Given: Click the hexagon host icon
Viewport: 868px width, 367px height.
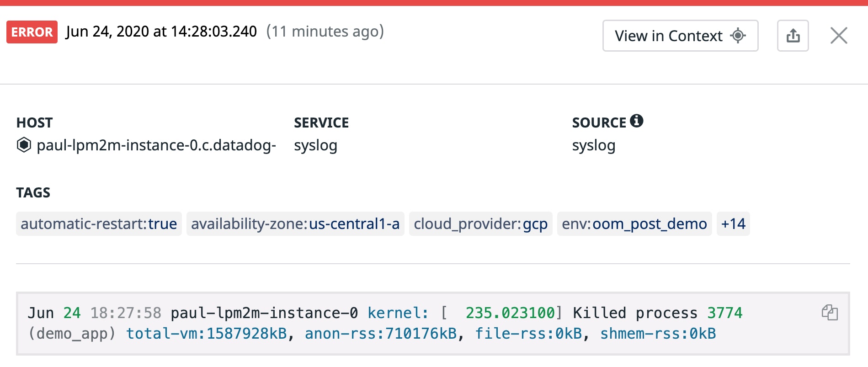Looking at the screenshot, I should click(x=24, y=145).
